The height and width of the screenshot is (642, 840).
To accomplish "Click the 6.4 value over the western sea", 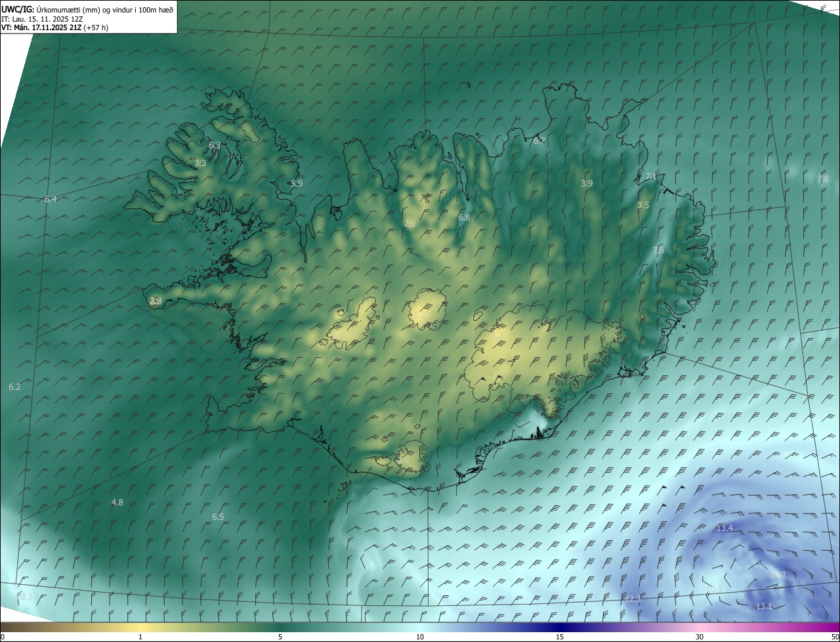I will [51, 199].
